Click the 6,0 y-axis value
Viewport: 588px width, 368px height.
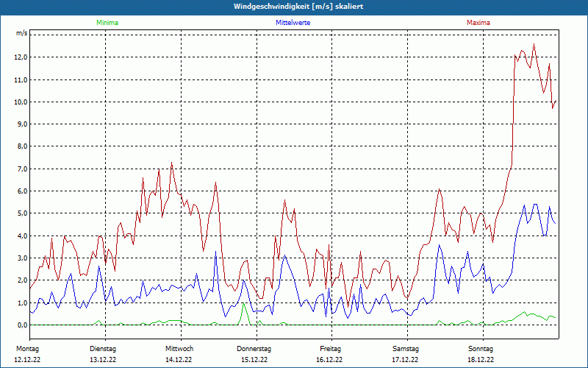click(x=23, y=191)
